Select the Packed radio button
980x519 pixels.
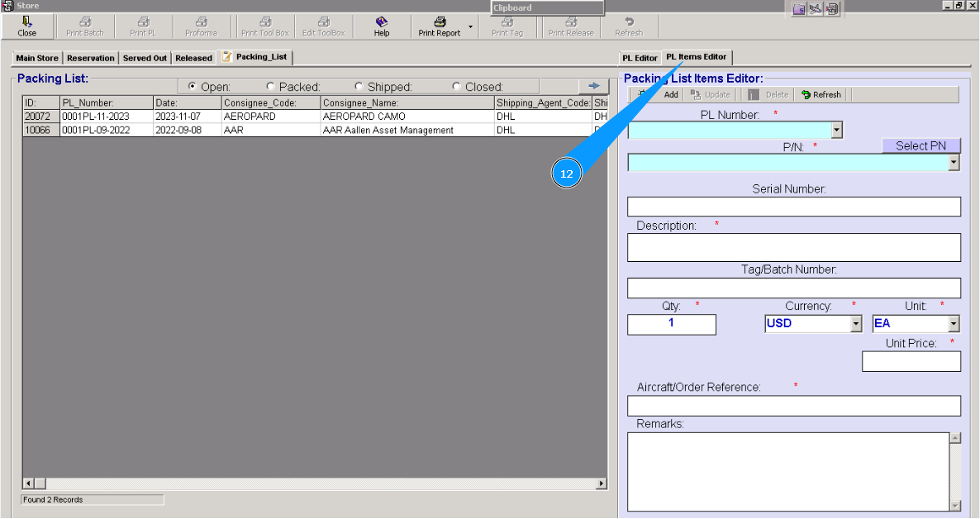click(270, 86)
